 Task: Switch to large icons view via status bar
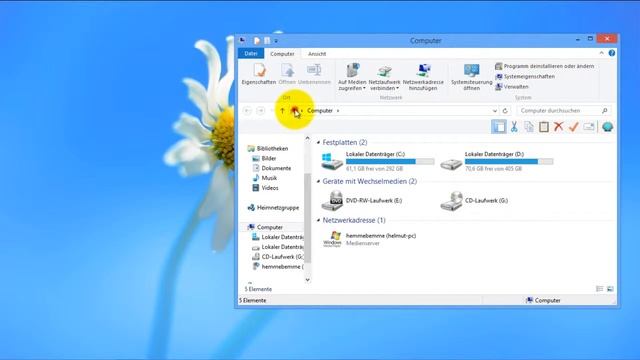click(610, 289)
